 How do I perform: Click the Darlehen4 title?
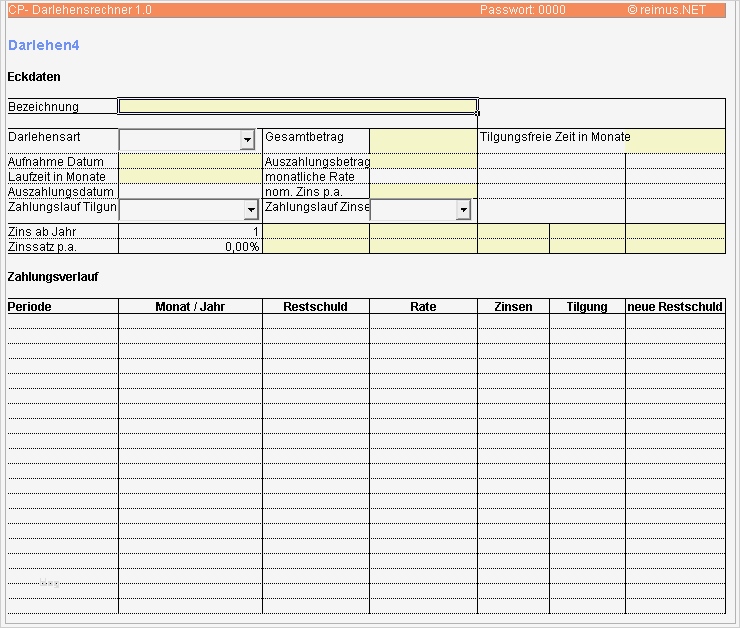coord(43,45)
